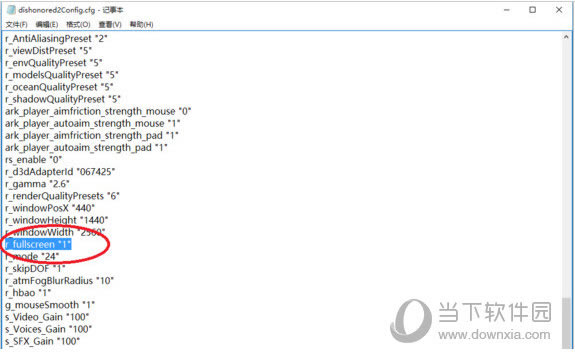Click the r_envQualityPreset "5" line
The height and width of the screenshot is (364, 575).
[54, 63]
